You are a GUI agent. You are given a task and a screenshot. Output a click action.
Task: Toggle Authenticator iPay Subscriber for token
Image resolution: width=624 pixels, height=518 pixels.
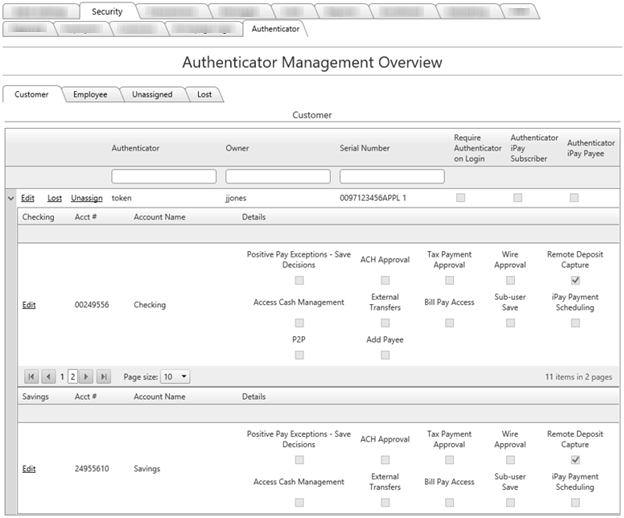click(517, 197)
